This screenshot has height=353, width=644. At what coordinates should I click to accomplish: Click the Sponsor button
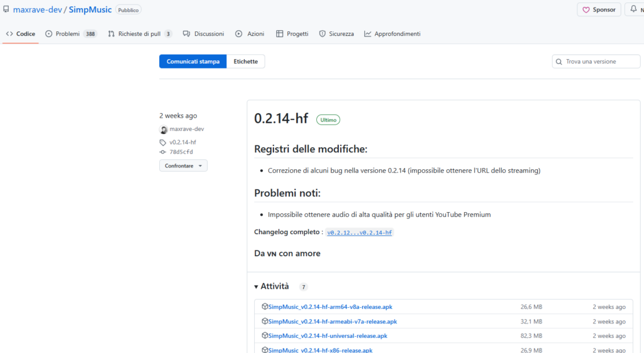pyautogui.click(x=599, y=9)
